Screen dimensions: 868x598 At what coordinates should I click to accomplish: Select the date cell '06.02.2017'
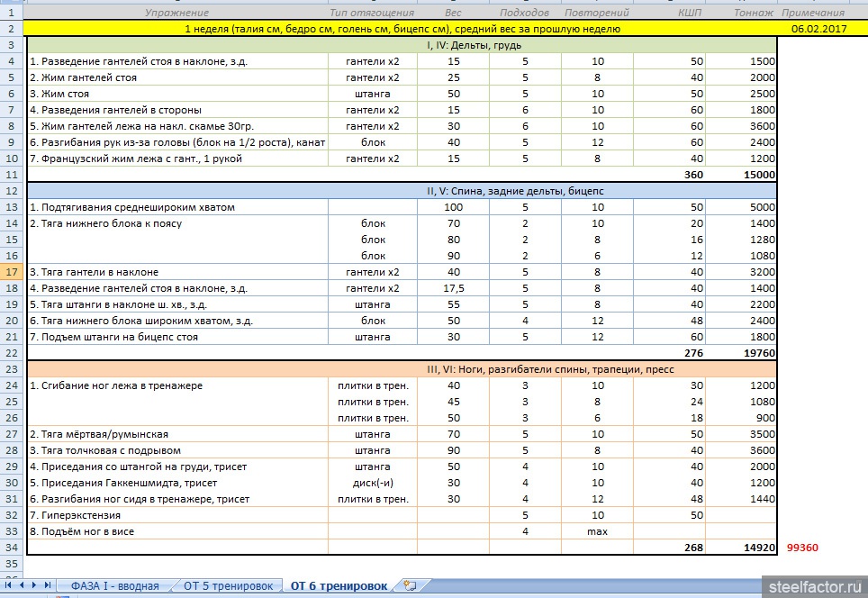818,29
